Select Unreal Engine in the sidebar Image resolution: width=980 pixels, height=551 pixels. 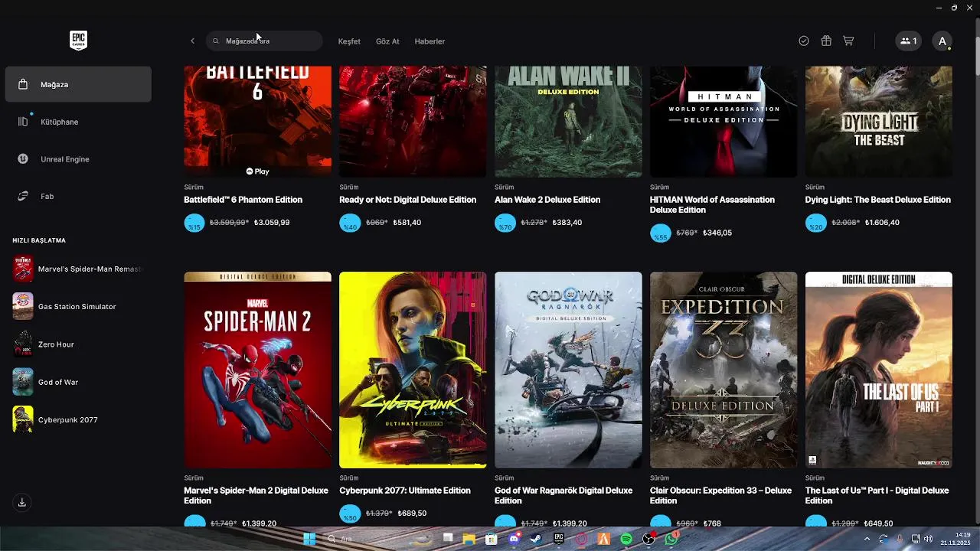coord(78,159)
